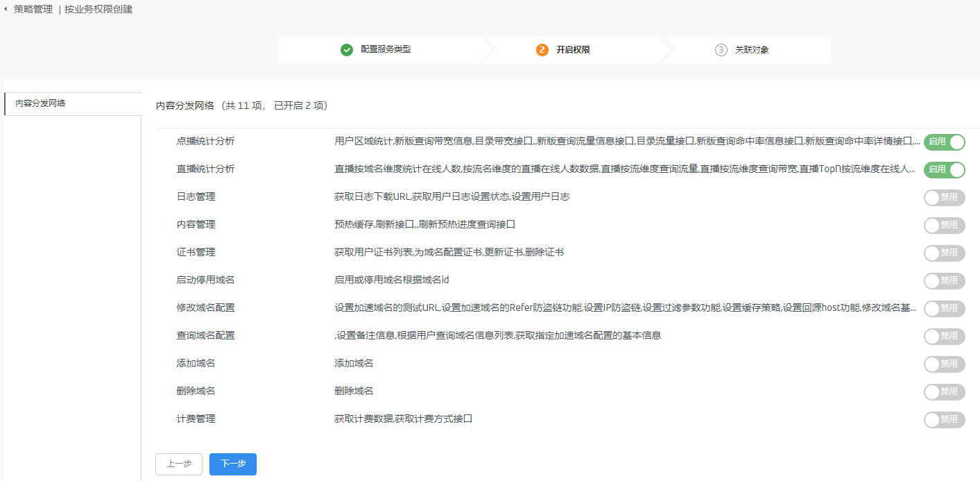Switch on the 计费管理 toggle

coord(944,420)
